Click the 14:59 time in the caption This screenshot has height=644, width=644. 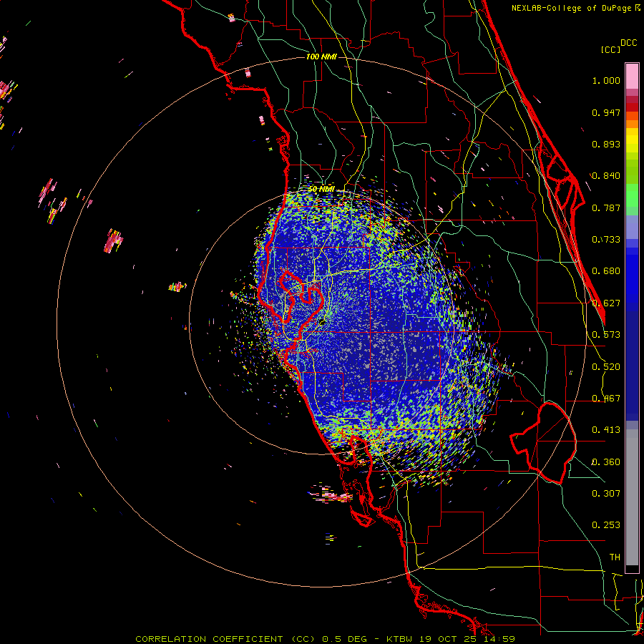tap(500, 639)
